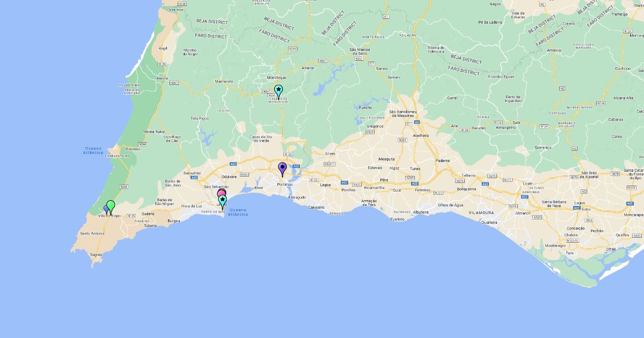Click the Alcantarilha label

[375, 188]
